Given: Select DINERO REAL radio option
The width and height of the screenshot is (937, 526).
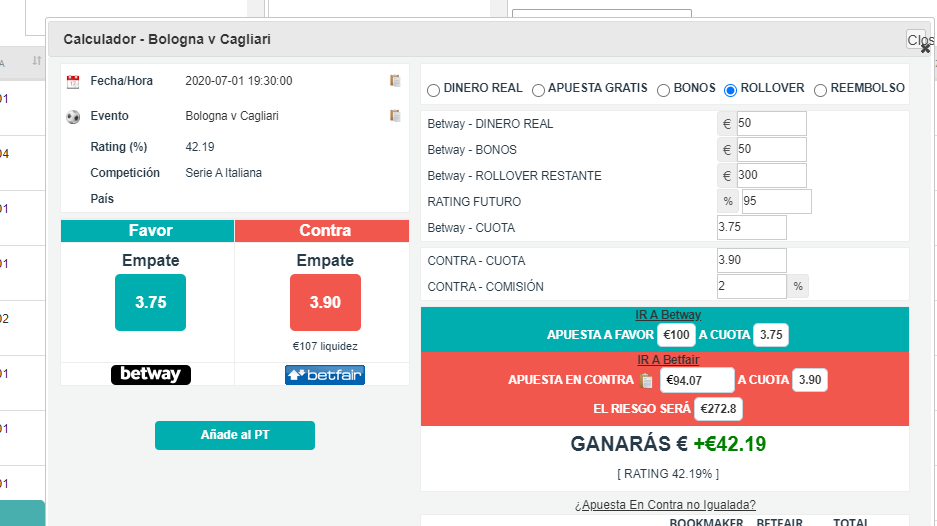Looking at the screenshot, I should pos(434,90).
